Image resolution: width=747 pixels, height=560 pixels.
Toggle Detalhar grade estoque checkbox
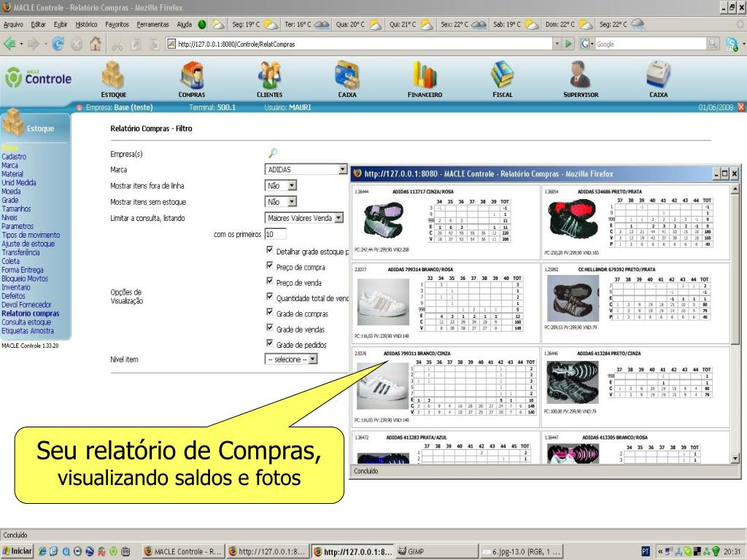click(x=270, y=250)
